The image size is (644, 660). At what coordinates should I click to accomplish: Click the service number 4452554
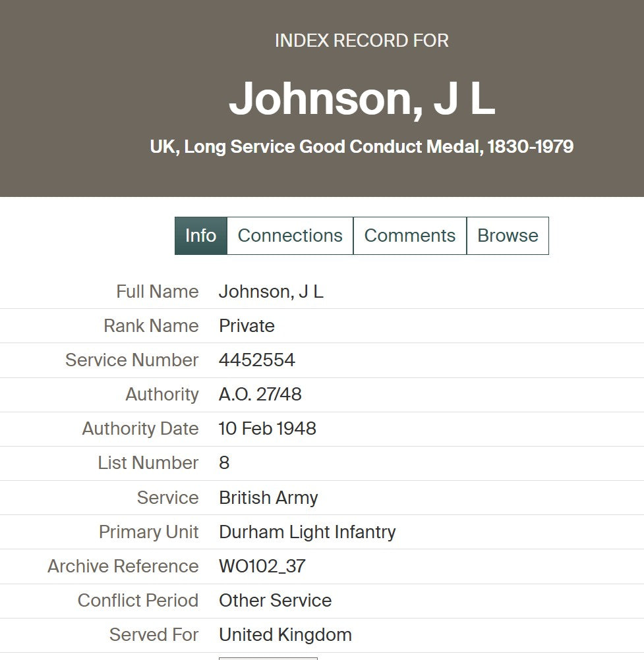(x=257, y=360)
